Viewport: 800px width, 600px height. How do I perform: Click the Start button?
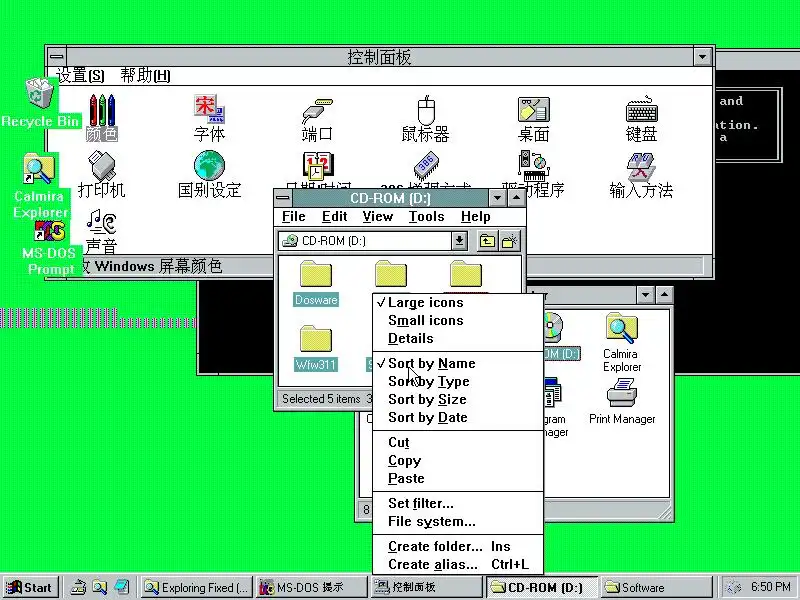pyautogui.click(x=30, y=587)
